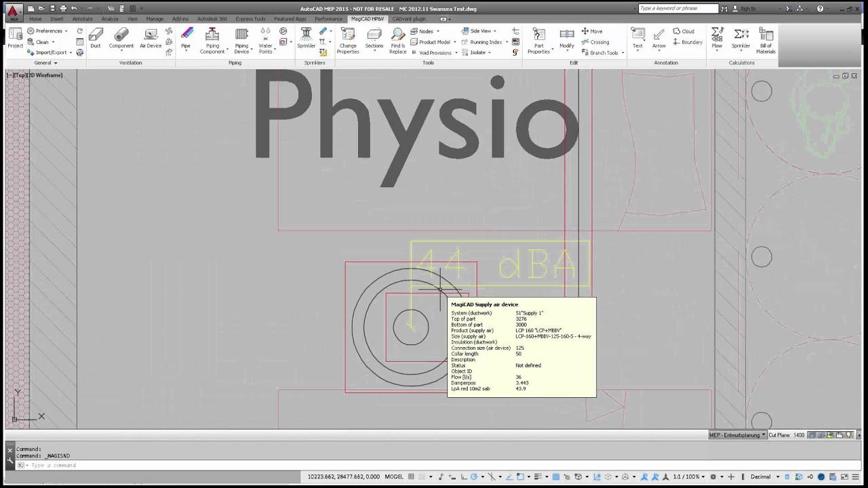Click Product Model button
868x488 pixels.
coord(433,42)
